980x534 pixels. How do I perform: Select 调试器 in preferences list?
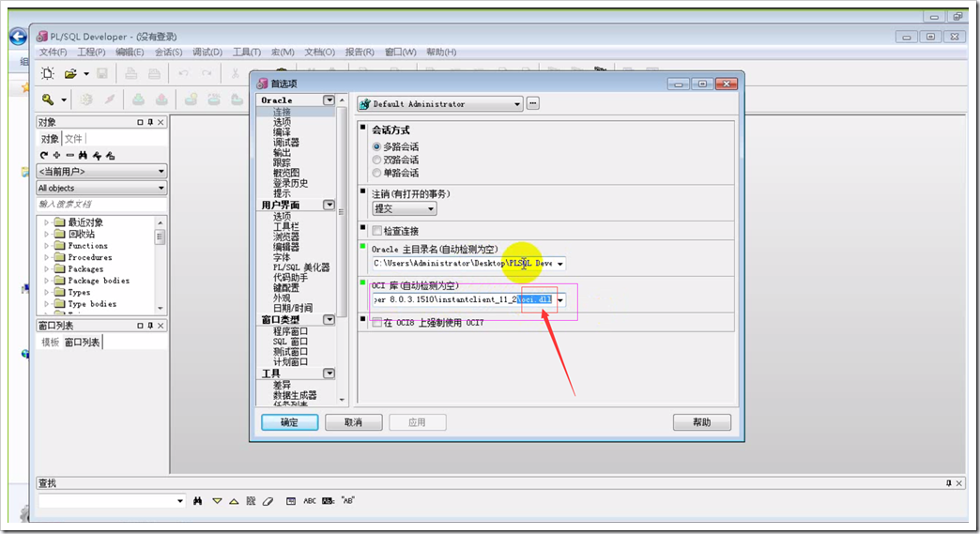[285, 143]
